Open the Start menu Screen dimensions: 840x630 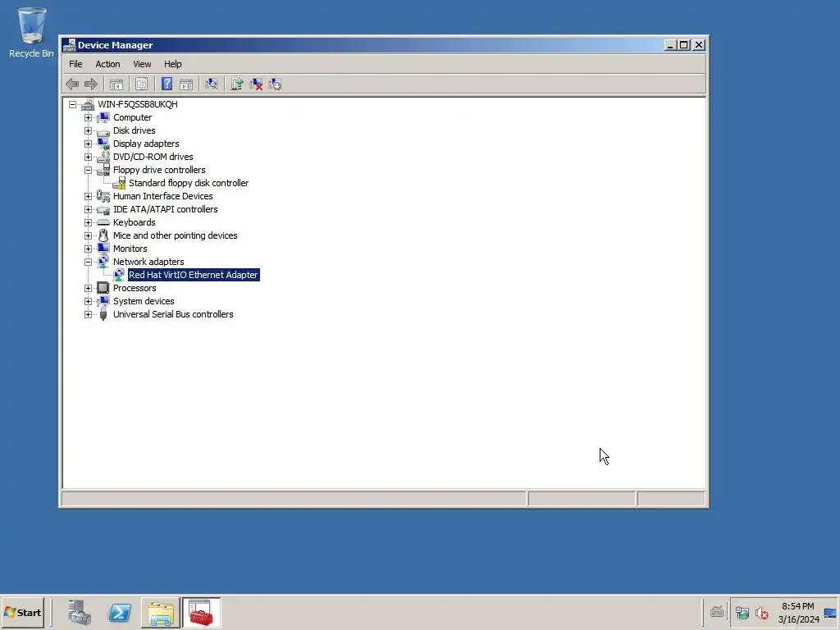22,612
